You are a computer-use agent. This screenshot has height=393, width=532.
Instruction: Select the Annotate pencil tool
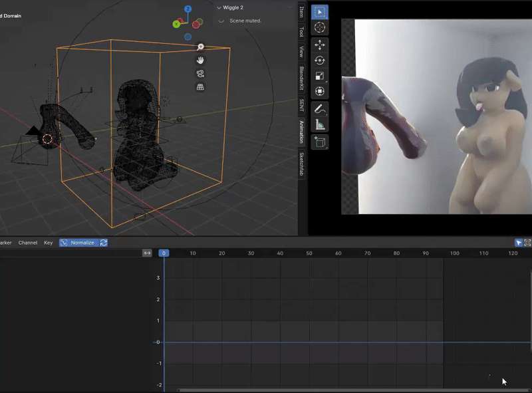click(319, 109)
